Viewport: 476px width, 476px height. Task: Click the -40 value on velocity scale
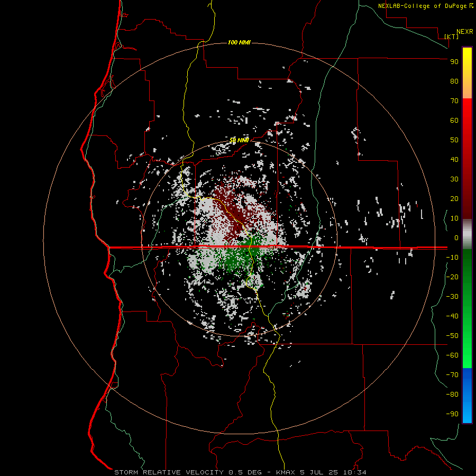[x=452, y=316]
